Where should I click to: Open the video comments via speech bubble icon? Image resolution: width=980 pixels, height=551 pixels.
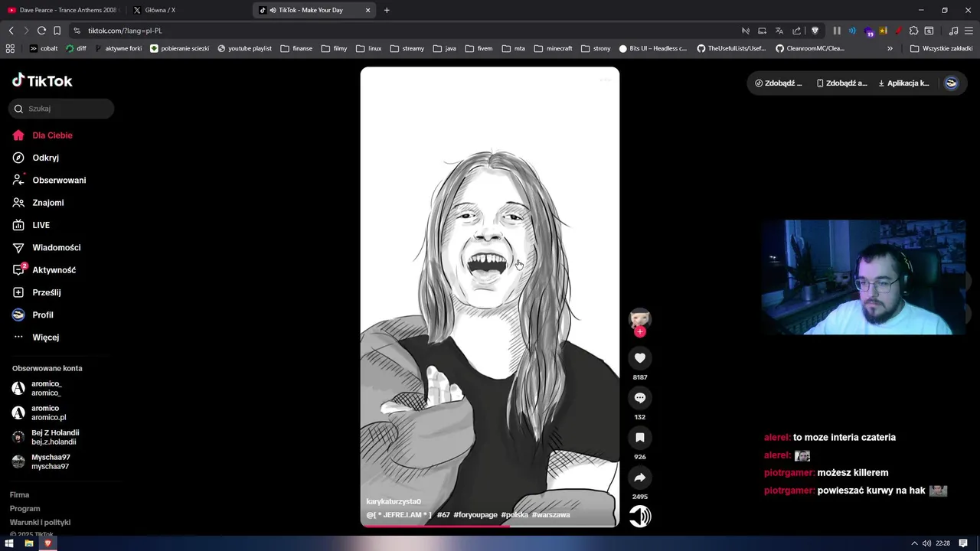[x=640, y=397]
